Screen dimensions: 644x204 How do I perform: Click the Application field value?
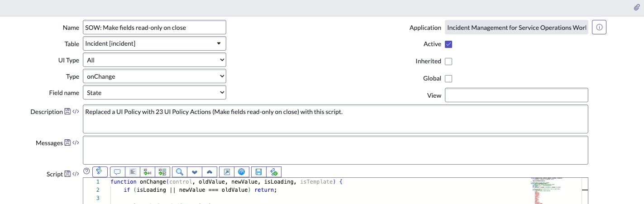tap(516, 27)
